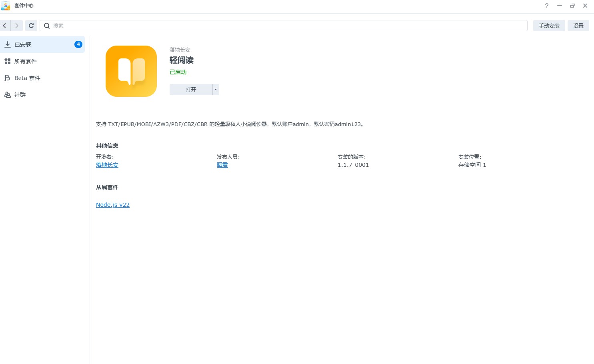Image resolution: width=594 pixels, height=364 pixels.
Task: Refresh the package list
Action: [x=31, y=26]
